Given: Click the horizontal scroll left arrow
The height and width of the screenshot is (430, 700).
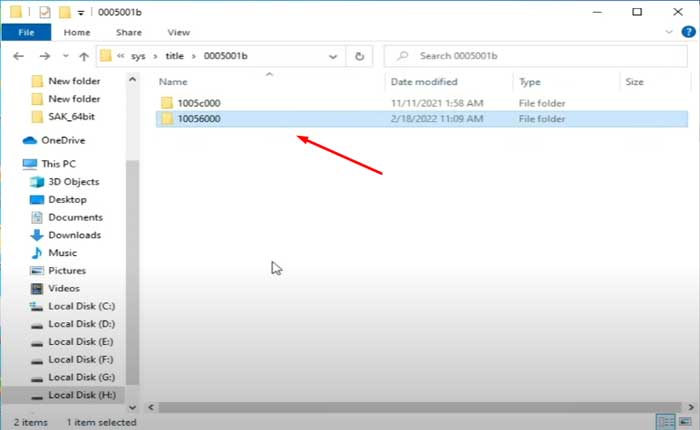Looking at the screenshot, I should click(151, 407).
